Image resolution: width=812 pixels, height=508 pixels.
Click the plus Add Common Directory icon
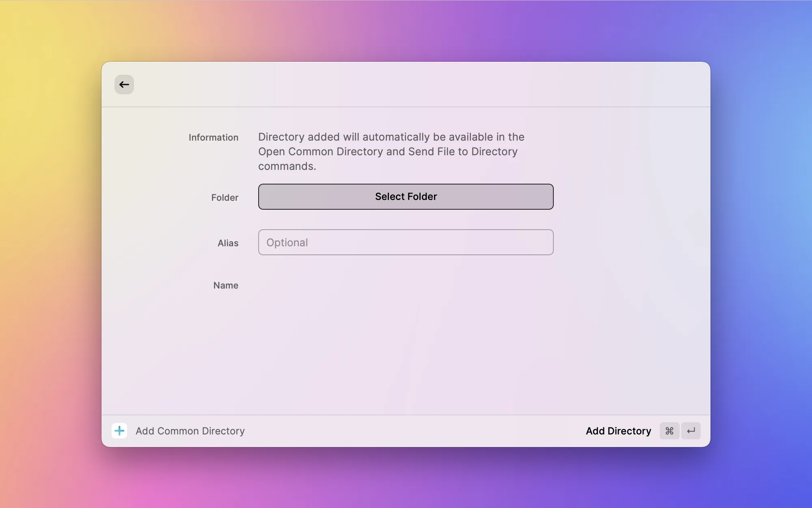(x=119, y=431)
